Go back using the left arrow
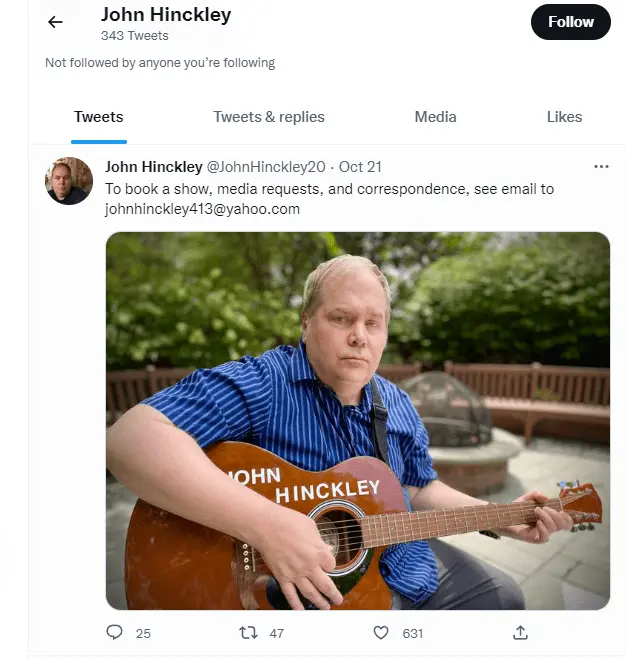This screenshot has height=659, width=626. click(x=55, y=22)
